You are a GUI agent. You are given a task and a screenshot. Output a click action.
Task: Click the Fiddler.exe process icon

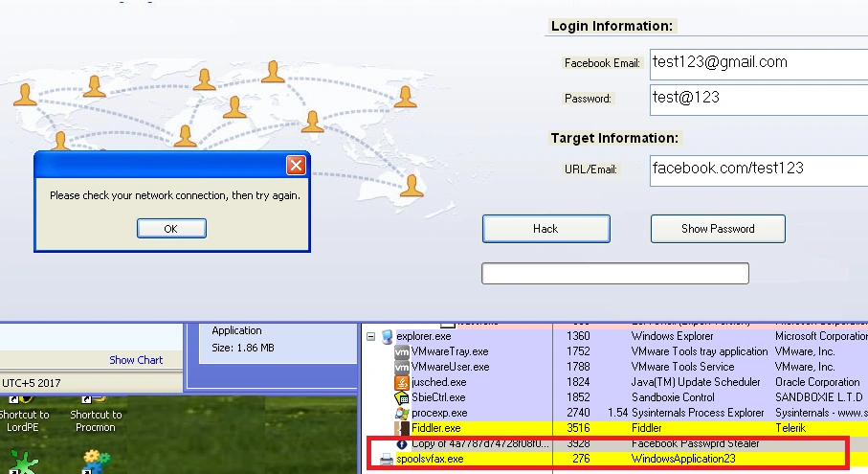402,428
